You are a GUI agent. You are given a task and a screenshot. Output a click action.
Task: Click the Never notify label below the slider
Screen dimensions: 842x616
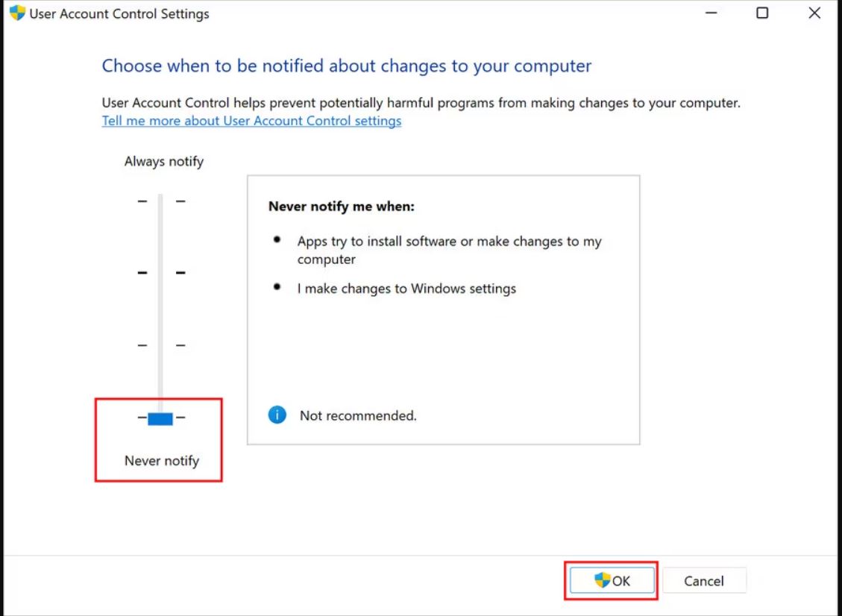pos(162,461)
